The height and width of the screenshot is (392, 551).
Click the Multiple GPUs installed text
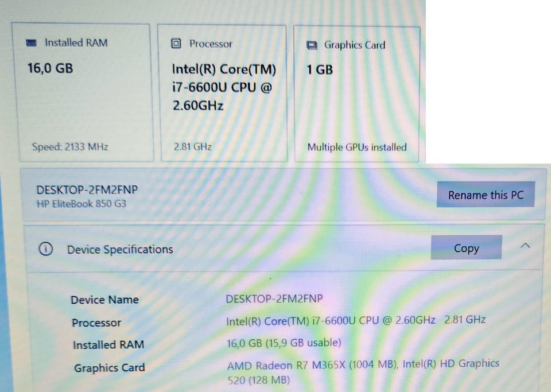[x=356, y=148]
